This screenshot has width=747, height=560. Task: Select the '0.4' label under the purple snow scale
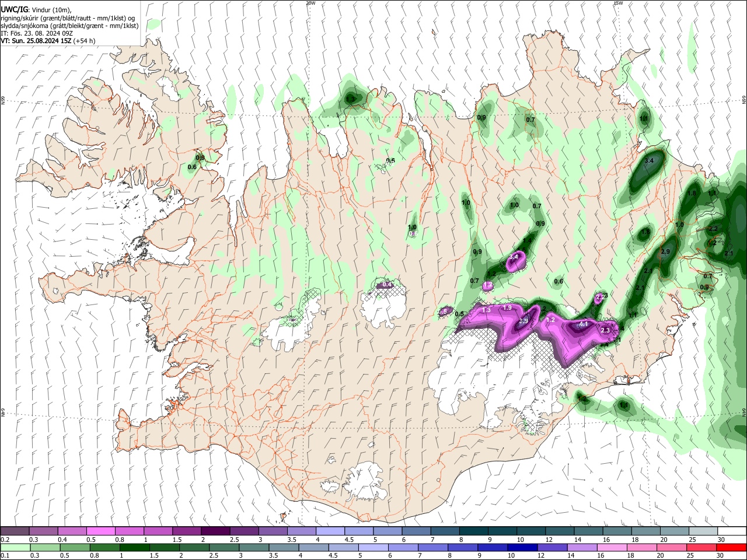62,540
